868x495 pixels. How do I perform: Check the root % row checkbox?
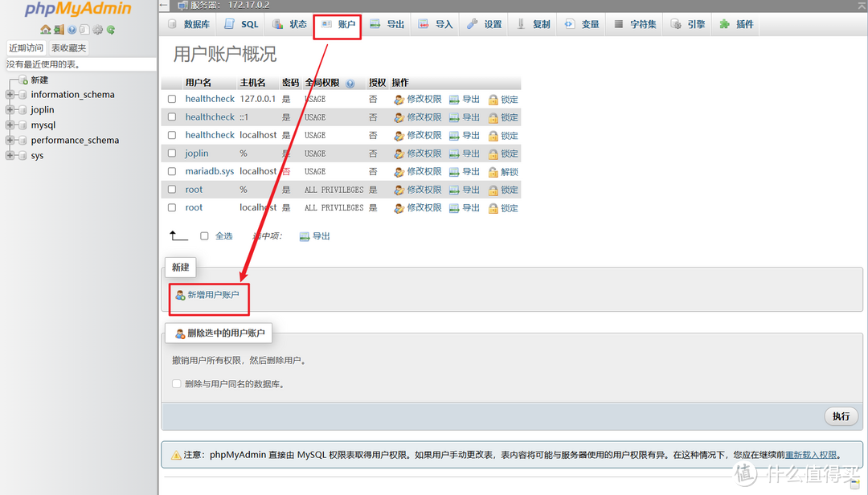(x=172, y=190)
